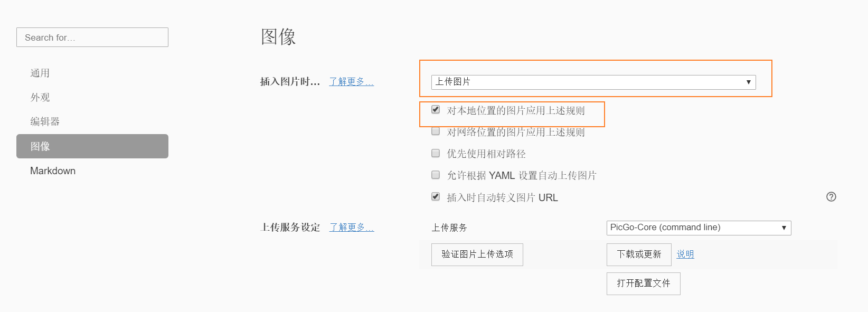
Task: Select the highlighted 图像 sidebar item
Action: [41, 146]
